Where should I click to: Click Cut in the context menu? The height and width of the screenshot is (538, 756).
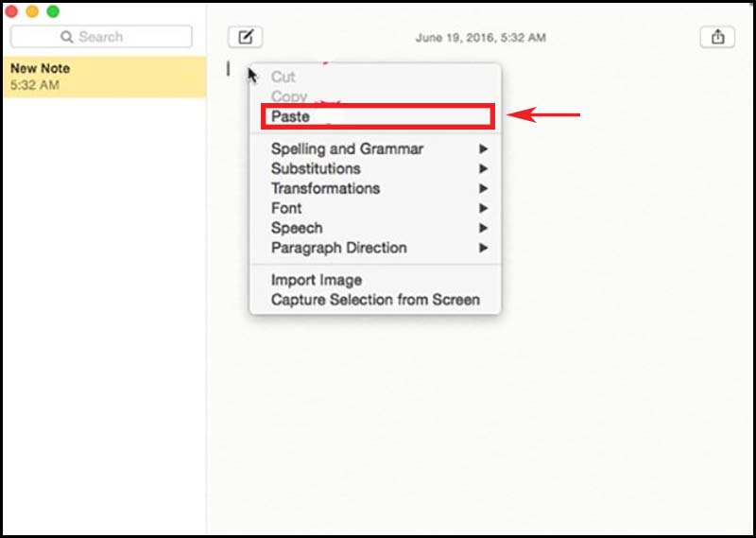click(283, 77)
